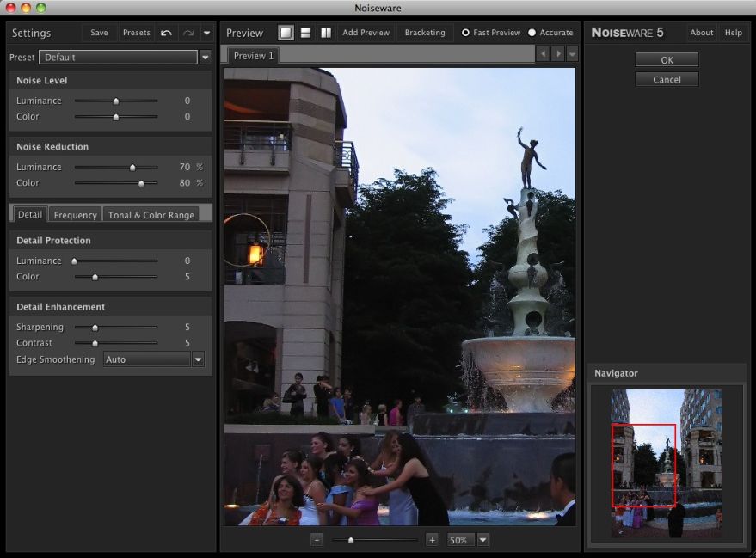The width and height of the screenshot is (756, 558).
Task: Click the undo arrow icon
Action: point(166,33)
